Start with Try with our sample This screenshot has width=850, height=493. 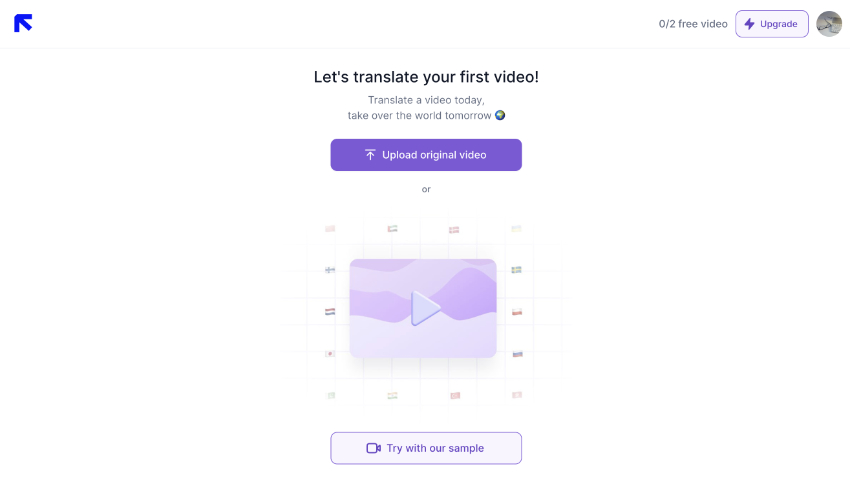435,448
